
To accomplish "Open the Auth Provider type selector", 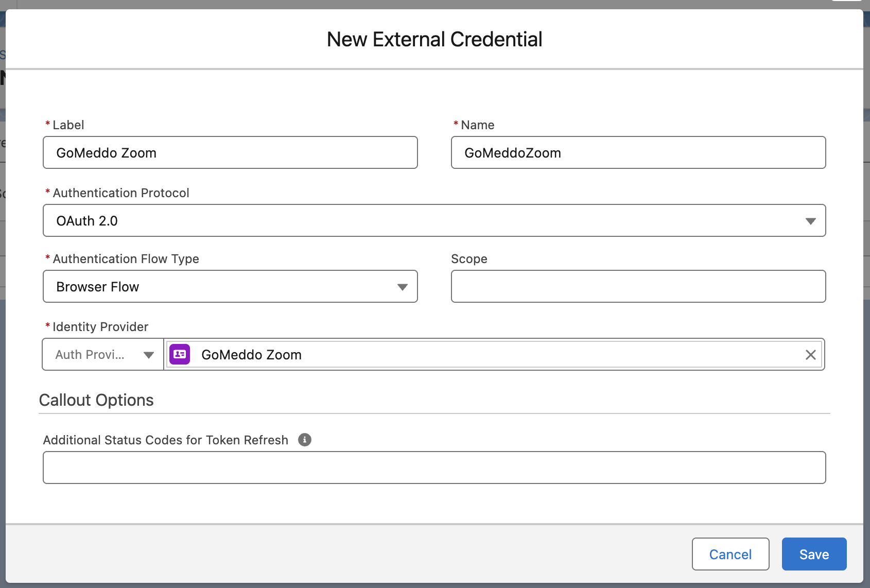I will [x=103, y=354].
